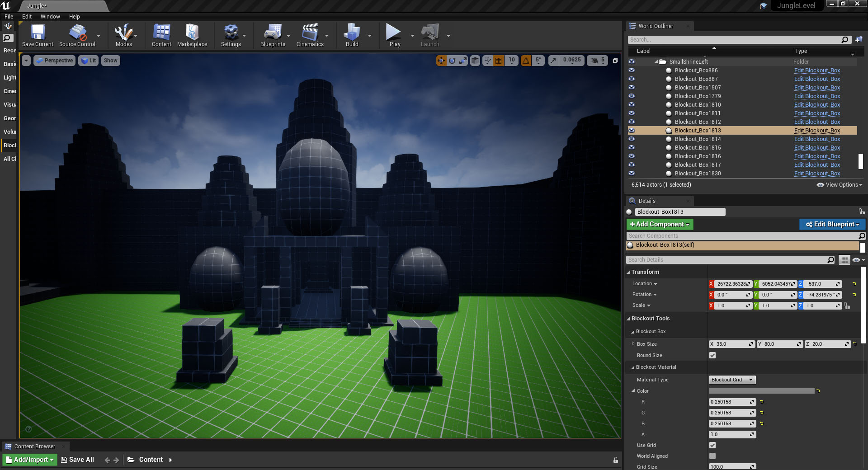Open the Material Type Blockout Grid dropdown
Image resolution: width=868 pixels, height=470 pixels.
pos(732,380)
